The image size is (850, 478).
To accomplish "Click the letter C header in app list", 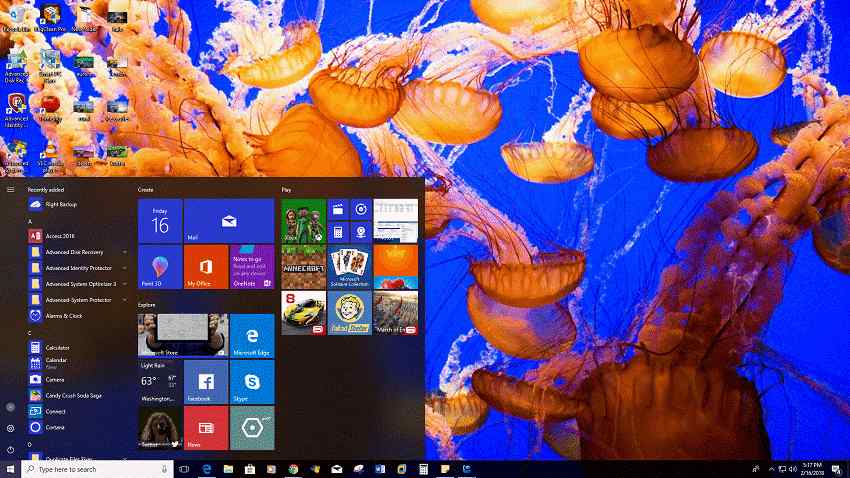I will coord(30,333).
